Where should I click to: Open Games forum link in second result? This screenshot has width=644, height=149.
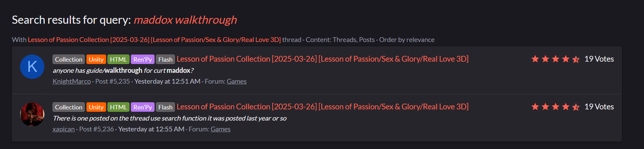click(x=220, y=129)
